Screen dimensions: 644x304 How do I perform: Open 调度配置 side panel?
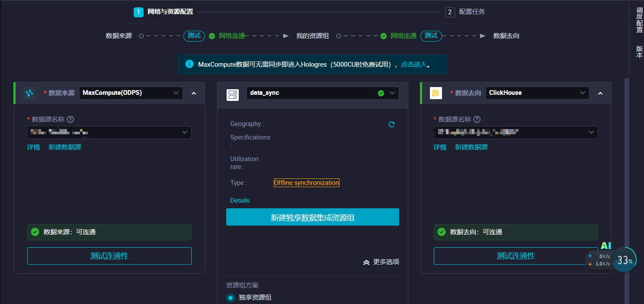tap(639, 20)
